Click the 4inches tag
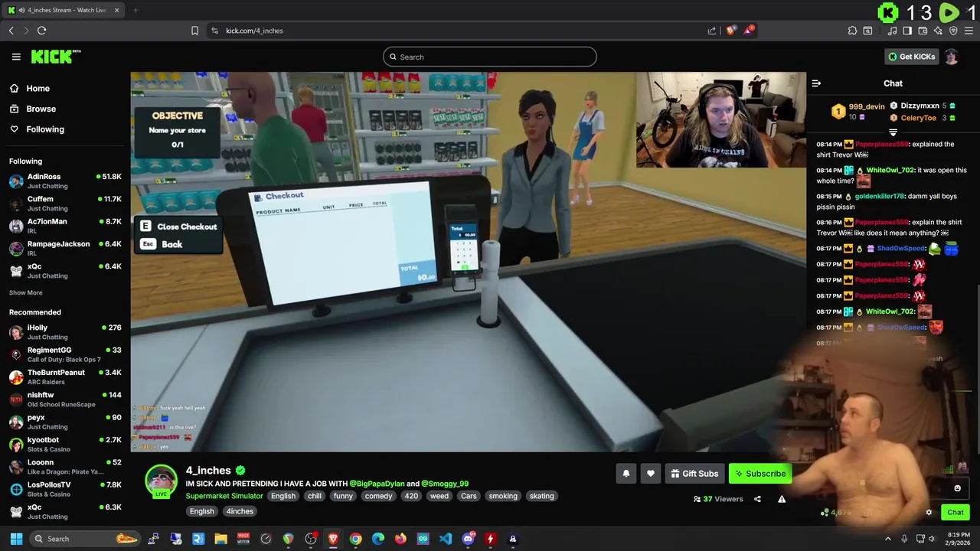This screenshot has width=980, height=551. pos(240,511)
